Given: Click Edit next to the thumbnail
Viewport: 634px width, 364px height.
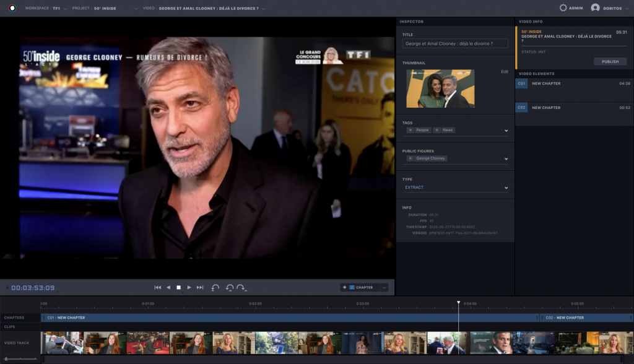Looking at the screenshot, I should coord(504,72).
